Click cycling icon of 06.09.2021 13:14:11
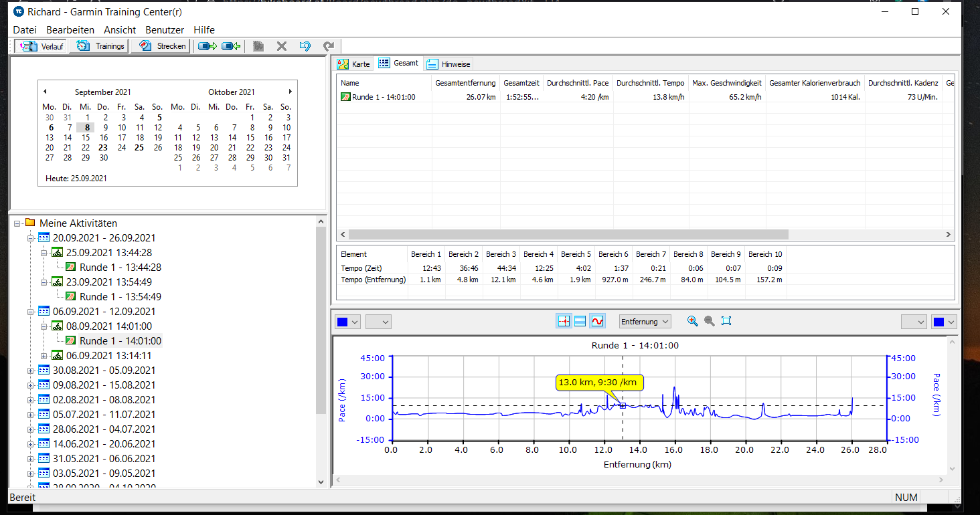The height and width of the screenshot is (515, 980). [57, 356]
